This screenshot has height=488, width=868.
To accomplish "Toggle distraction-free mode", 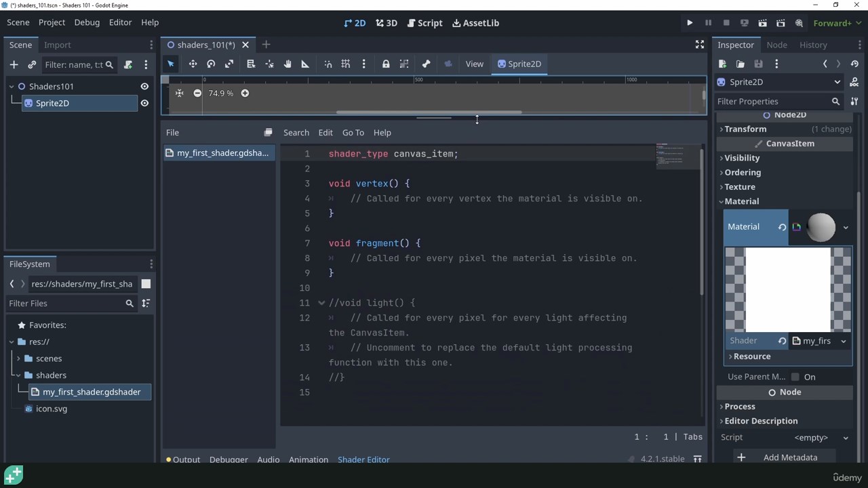I will point(699,45).
